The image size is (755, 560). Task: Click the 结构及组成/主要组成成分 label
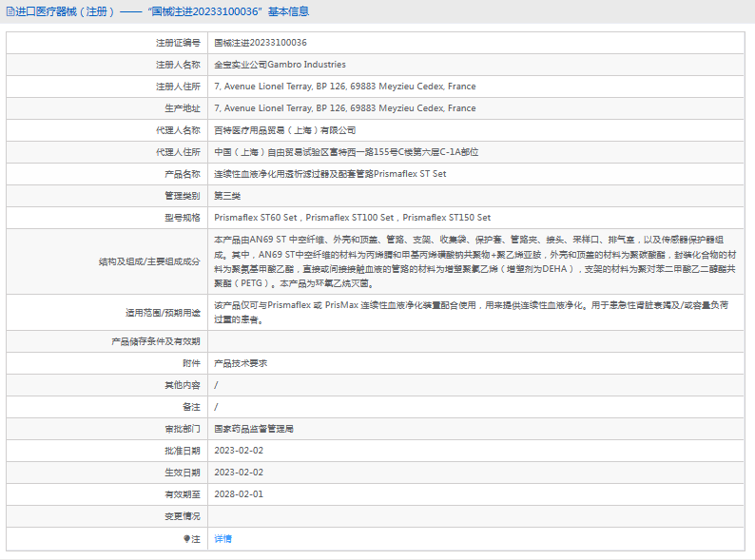149,261
